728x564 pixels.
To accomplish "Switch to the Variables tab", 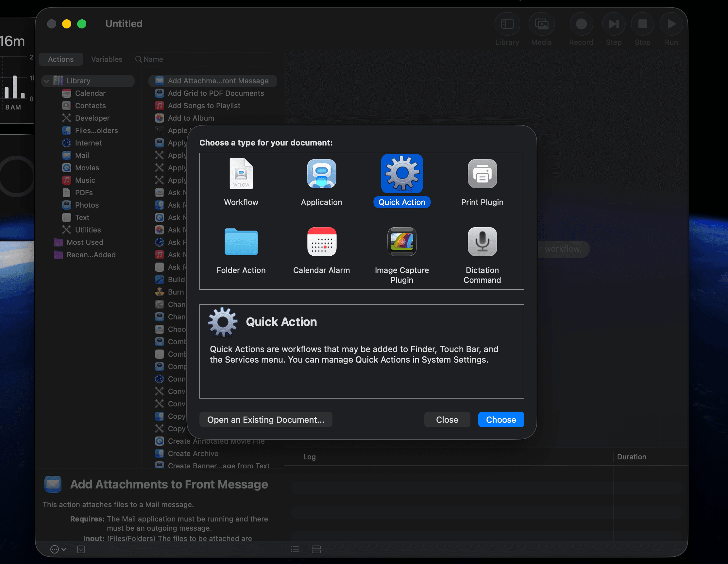I will [x=107, y=59].
